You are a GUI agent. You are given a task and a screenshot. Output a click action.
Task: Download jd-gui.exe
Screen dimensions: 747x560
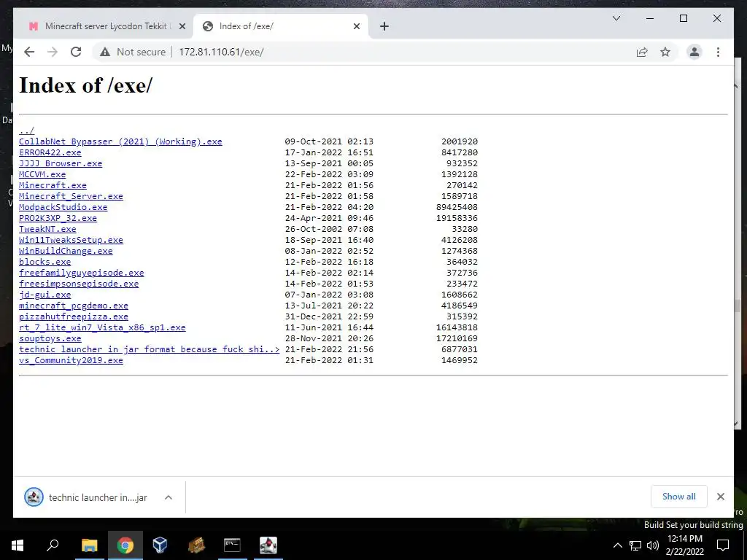44,295
